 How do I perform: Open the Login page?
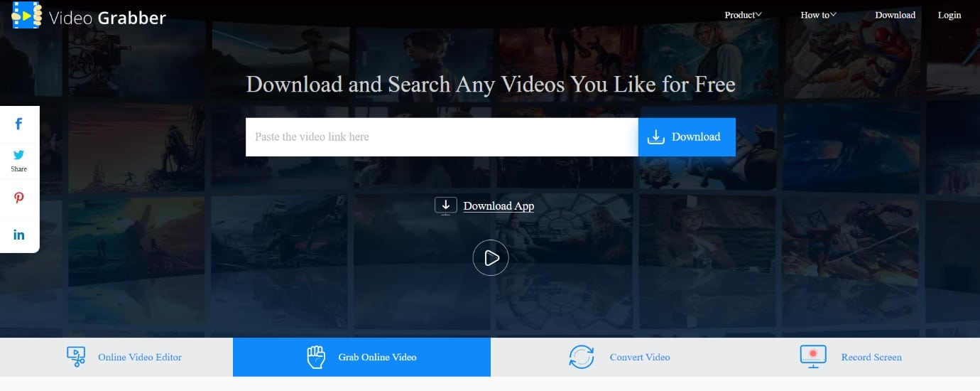click(949, 15)
